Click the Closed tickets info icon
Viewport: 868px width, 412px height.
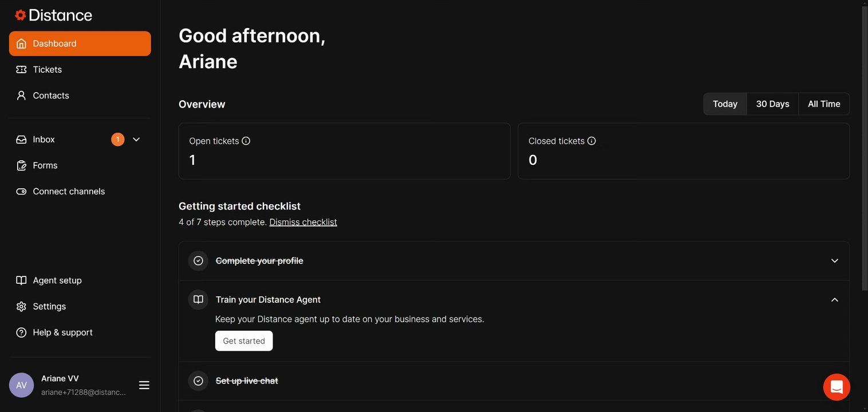591,141
